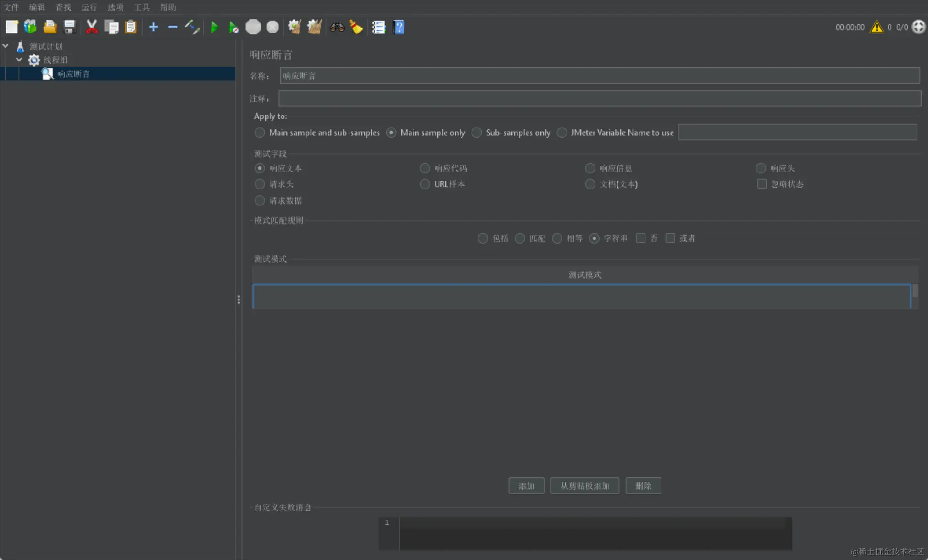Select Main sample and sub-samples option

(x=260, y=133)
